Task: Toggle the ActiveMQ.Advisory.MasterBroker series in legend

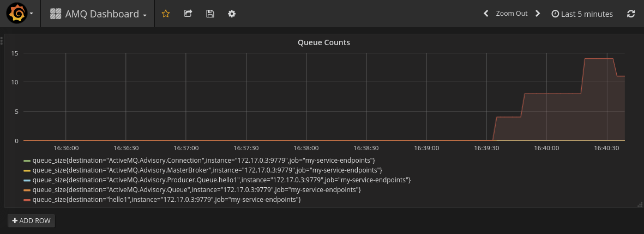Action: [x=207, y=170]
